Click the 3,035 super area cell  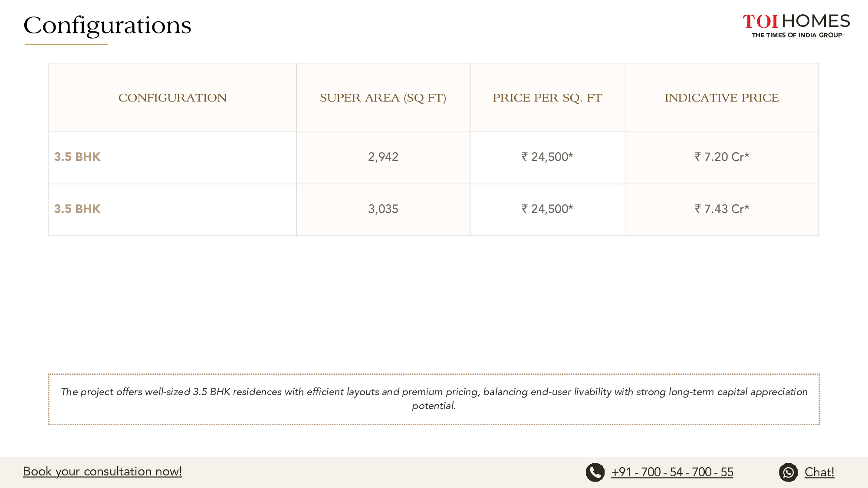click(x=383, y=209)
